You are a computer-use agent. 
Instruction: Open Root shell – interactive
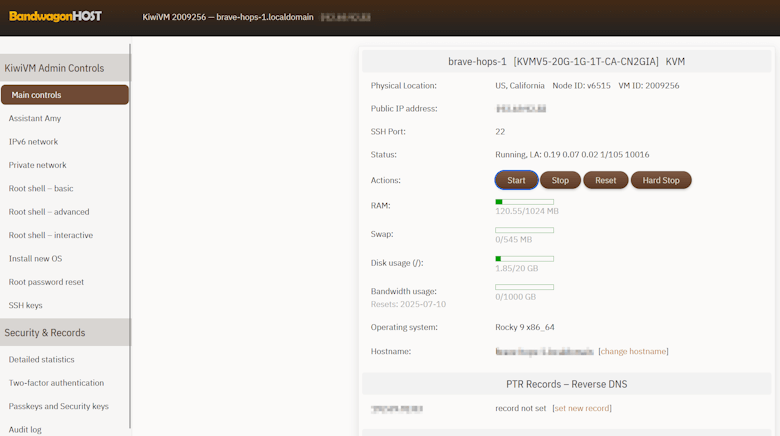tap(51, 235)
